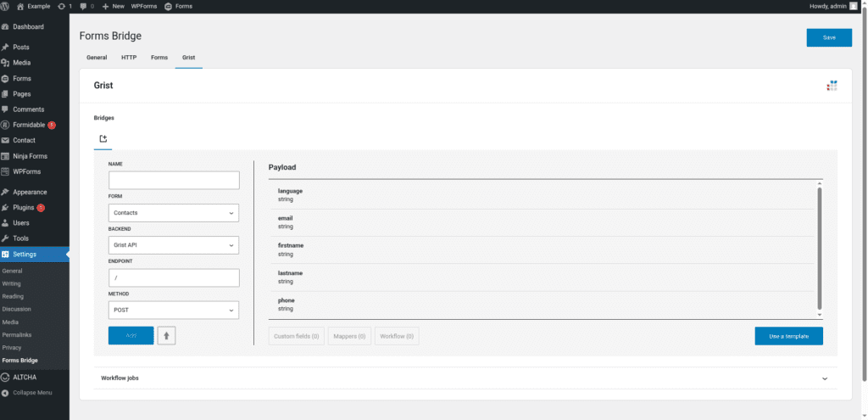Click the lastname payload field
The height and width of the screenshot is (420, 868).
pos(542,277)
